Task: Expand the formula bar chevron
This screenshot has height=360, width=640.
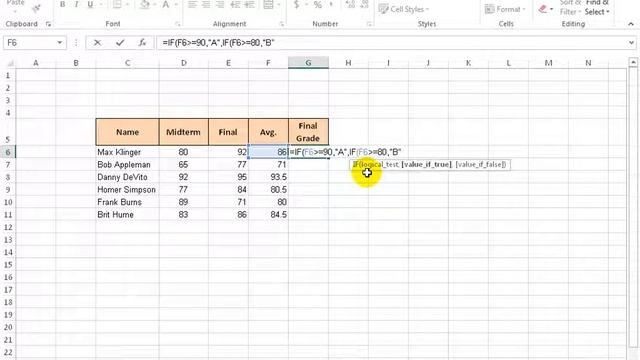Action: click(631, 42)
